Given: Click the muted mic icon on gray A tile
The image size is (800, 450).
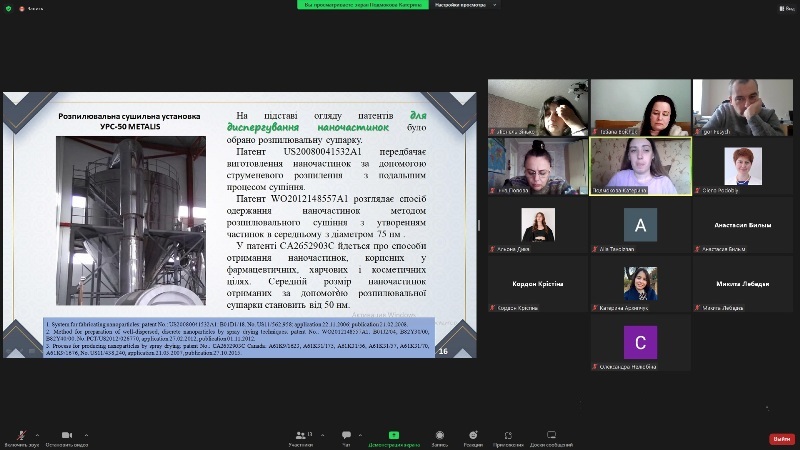Looking at the screenshot, I should pos(595,249).
